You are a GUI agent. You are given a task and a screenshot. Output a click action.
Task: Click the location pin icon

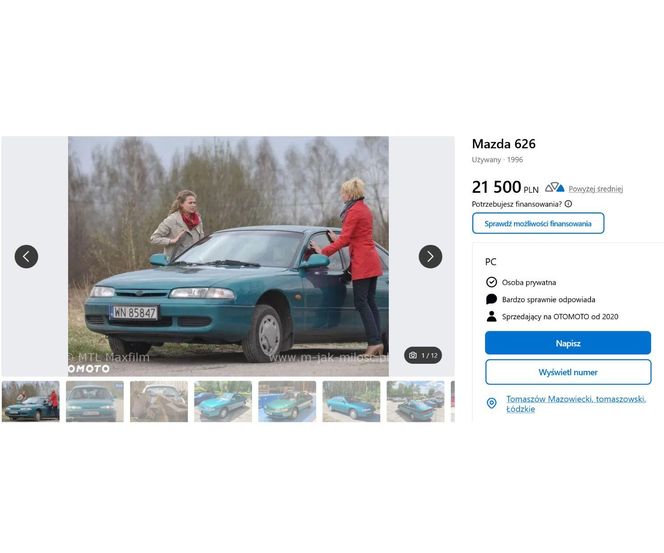[492, 403]
